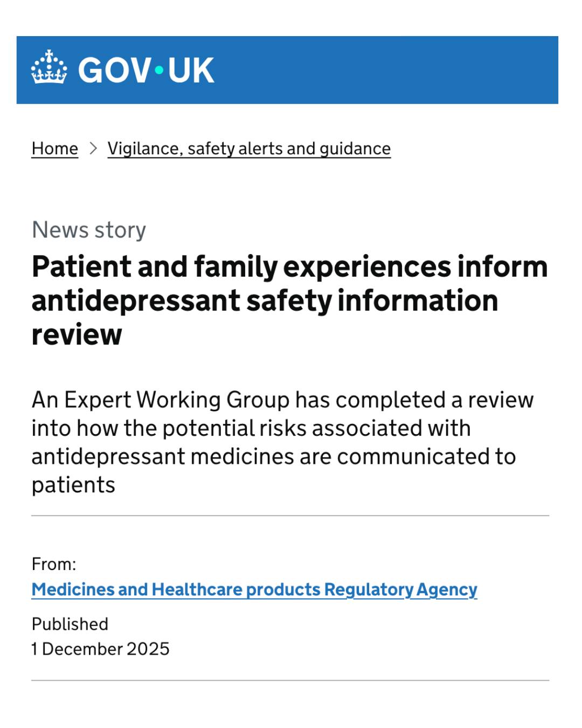Click the divider line below the summary
This screenshot has height=728, width=582.
pos(290,516)
